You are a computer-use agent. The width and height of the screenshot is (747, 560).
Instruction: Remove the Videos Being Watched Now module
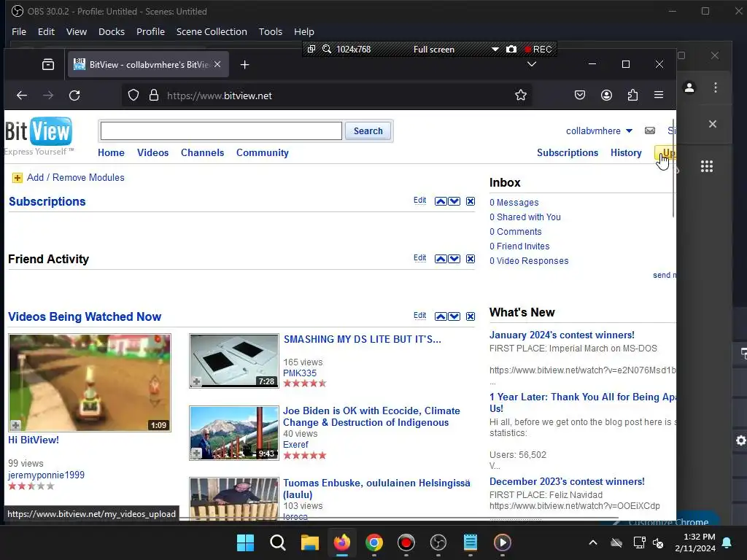471,316
